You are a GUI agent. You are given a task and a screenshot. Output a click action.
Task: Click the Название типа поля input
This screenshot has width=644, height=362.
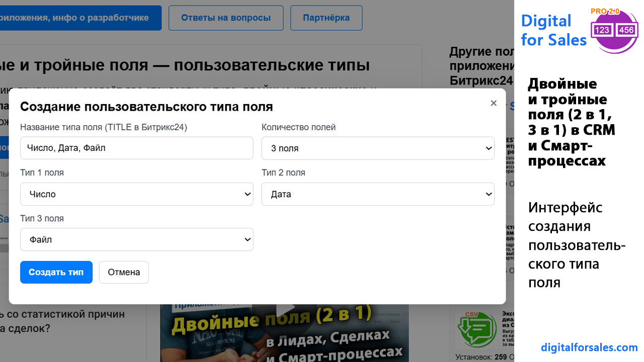click(x=137, y=148)
